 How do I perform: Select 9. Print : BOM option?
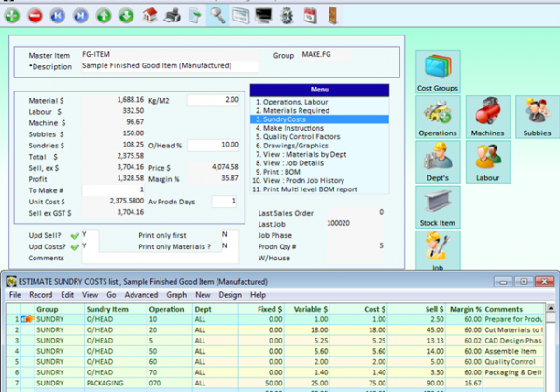(x=319, y=172)
